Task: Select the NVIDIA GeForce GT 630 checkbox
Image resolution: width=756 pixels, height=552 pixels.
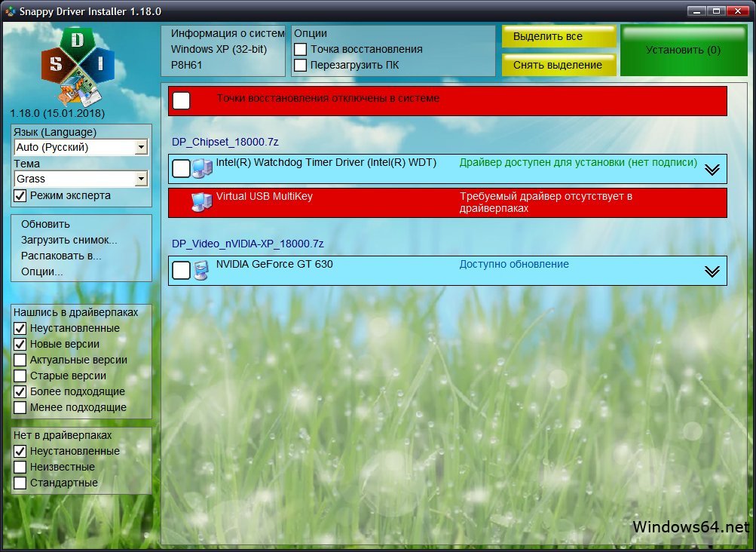Action: (182, 270)
